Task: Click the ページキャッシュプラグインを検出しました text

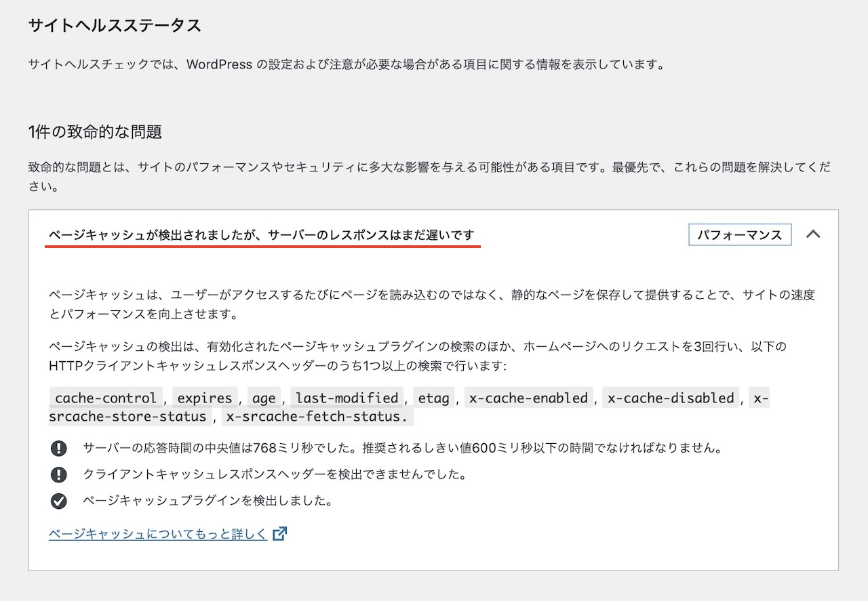Action: pyautogui.click(x=207, y=501)
